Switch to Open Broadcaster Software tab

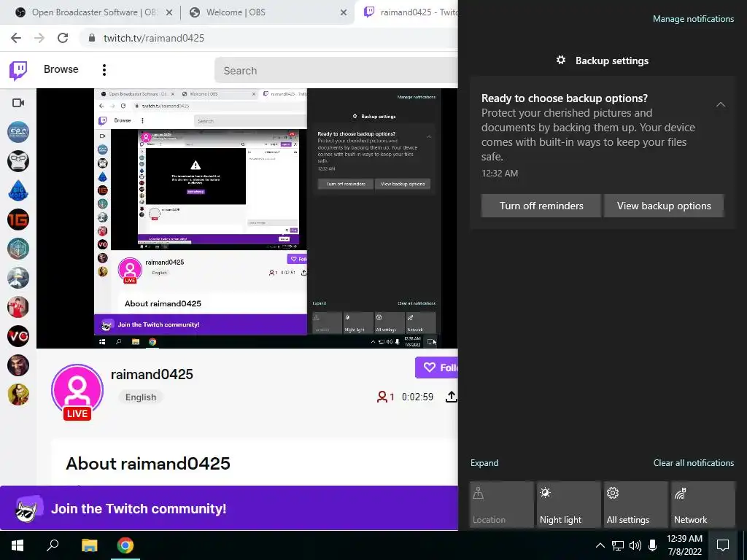pos(93,12)
